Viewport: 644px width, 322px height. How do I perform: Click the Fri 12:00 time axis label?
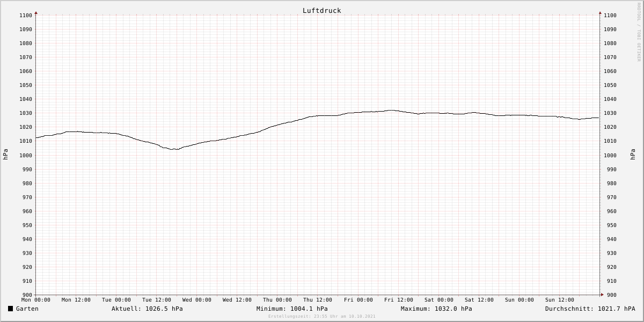tap(399, 300)
